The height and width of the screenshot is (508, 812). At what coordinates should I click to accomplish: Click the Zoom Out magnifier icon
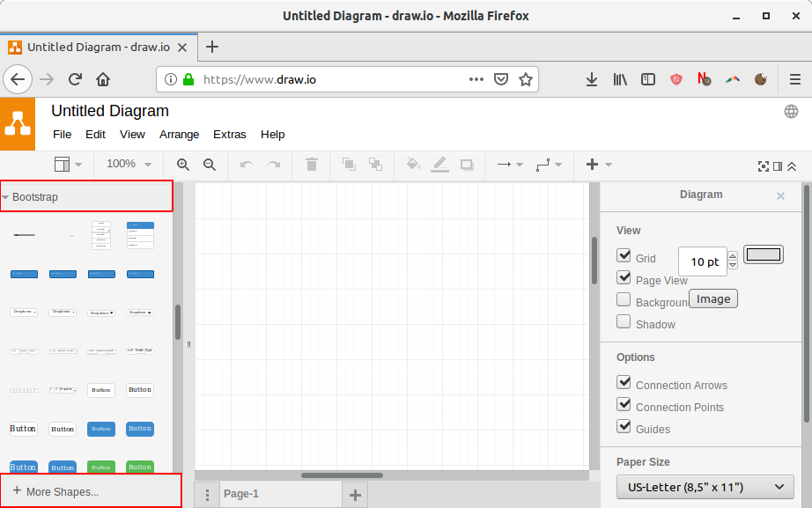pos(210,165)
